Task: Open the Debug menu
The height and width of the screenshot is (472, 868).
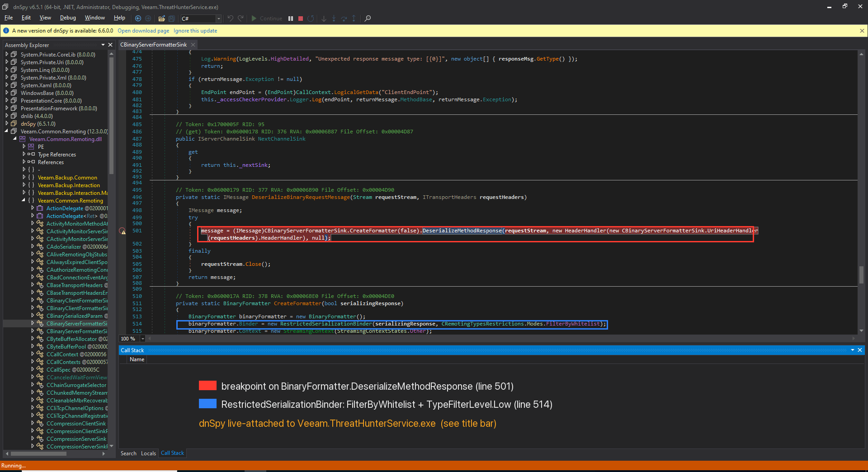Action: coord(68,18)
